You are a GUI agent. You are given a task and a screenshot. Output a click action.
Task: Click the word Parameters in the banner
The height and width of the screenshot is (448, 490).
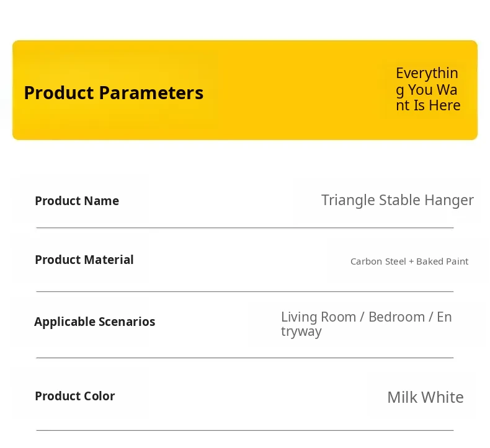pyautogui.click(x=151, y=93)
